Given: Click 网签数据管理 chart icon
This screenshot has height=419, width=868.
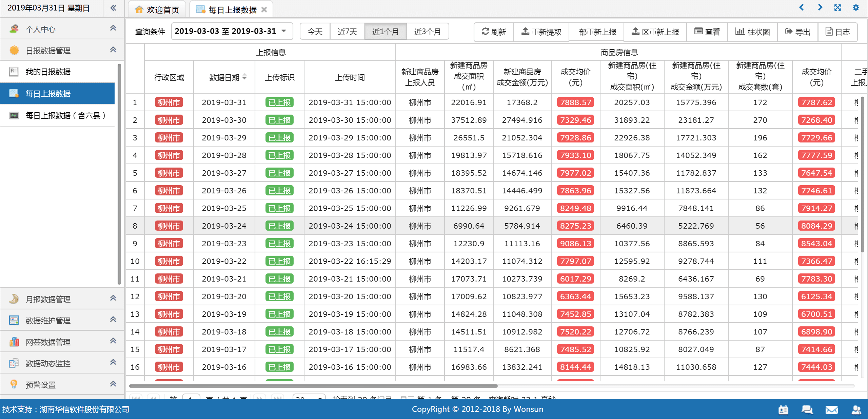Looking at the screenshot, I should 14,341.
